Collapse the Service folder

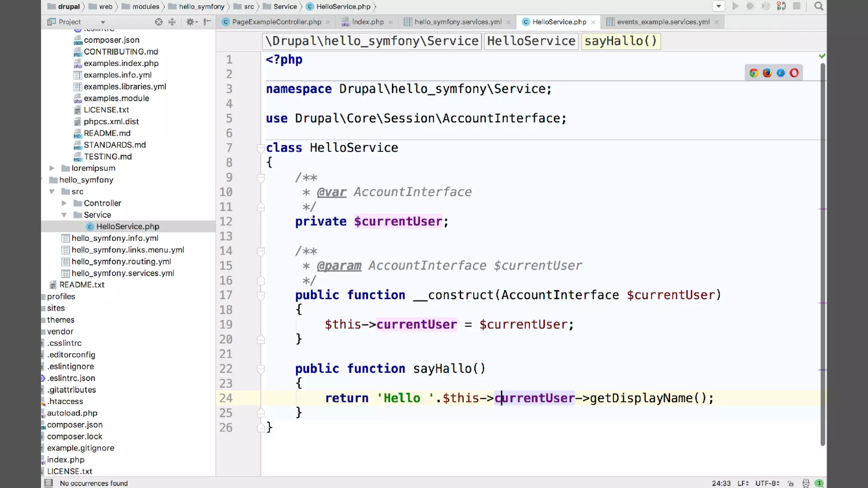(64, 215)
